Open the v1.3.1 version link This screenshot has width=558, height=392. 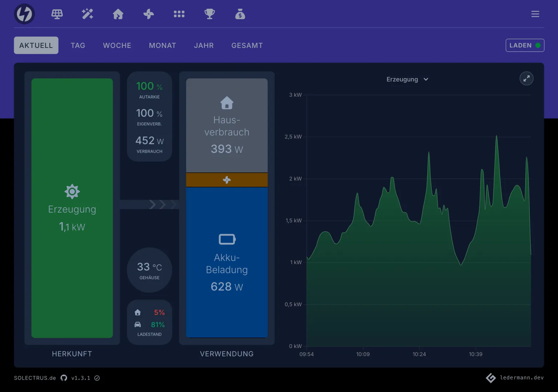81,378
